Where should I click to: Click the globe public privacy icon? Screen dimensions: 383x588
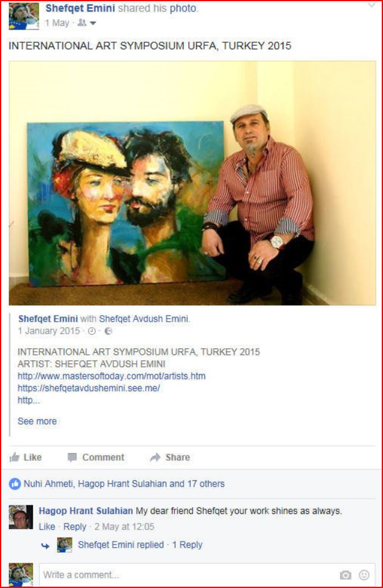[x=108, y=331]
